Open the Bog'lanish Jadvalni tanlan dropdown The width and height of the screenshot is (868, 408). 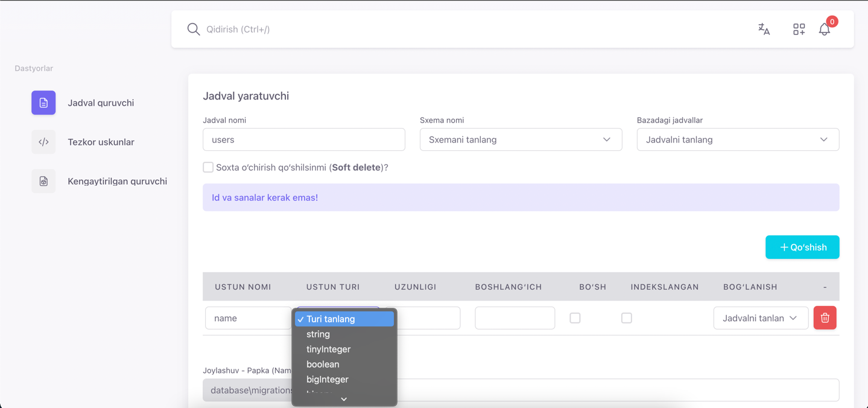[x=760, y=318]
